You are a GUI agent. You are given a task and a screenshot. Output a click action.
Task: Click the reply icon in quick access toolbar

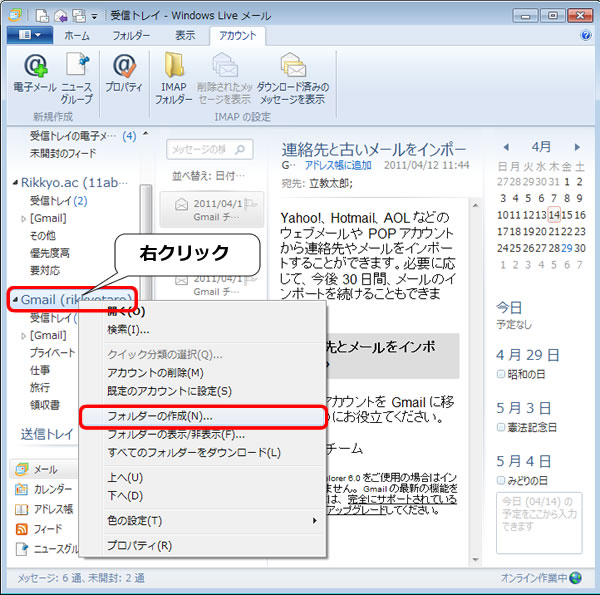click(61, 16)
